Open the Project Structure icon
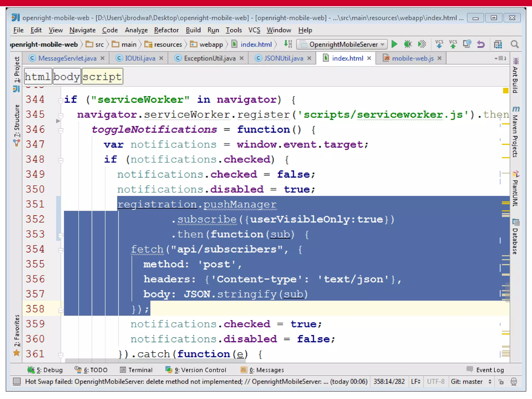This screenshot has height=399, width=532. point(498,44)
